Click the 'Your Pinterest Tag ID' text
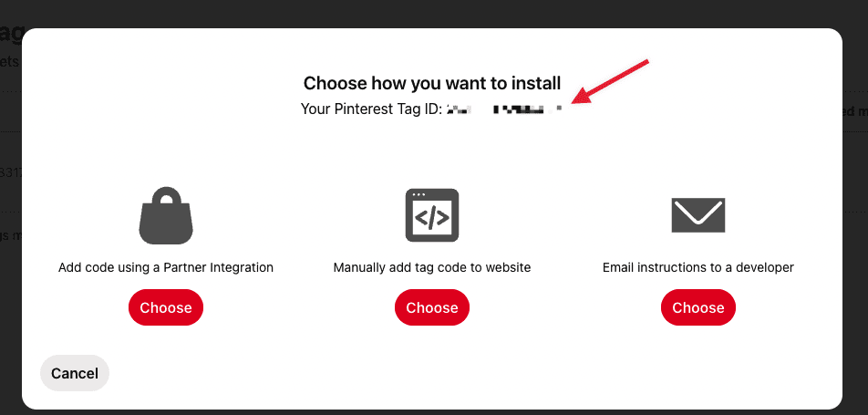Screen dimensions: 868x415 click(371, 109)
